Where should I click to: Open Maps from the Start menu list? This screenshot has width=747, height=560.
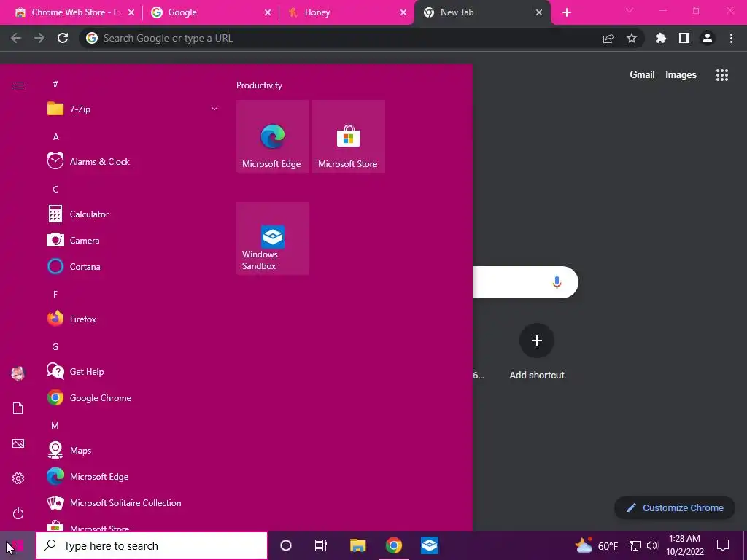pos(133,450)
